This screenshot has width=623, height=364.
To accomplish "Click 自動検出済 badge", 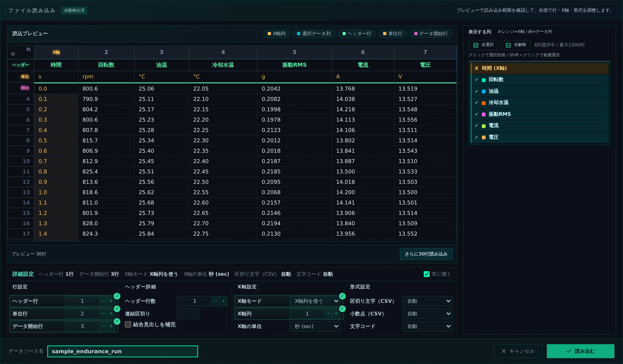I will pos(74,10).
